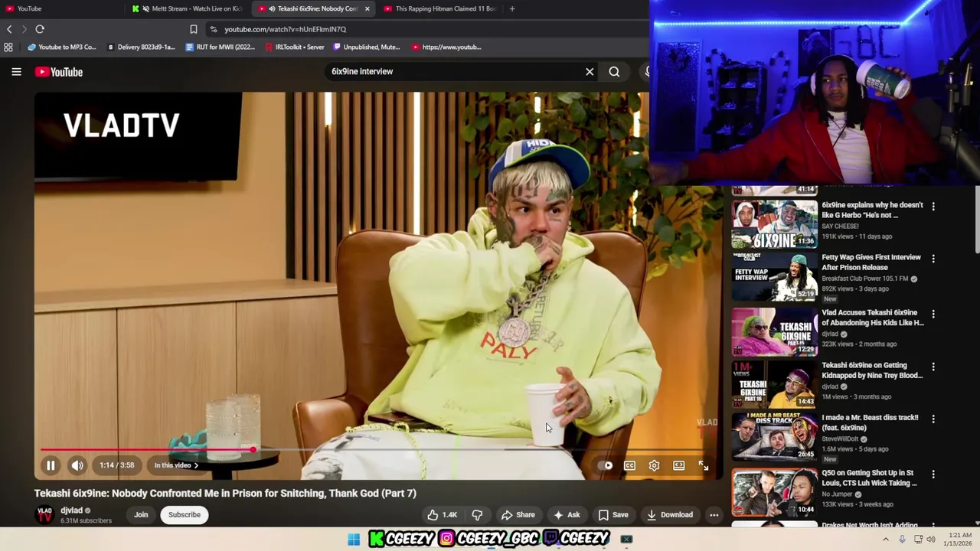
Task: Open Unpublished, Mute bookmark
Action: 367,47
